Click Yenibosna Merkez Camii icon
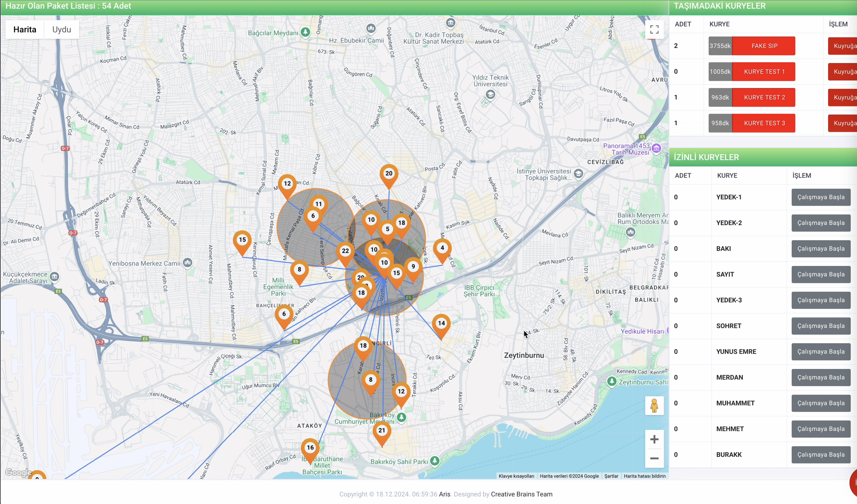Viewport: 857px width, 504px height. (187, 262)
